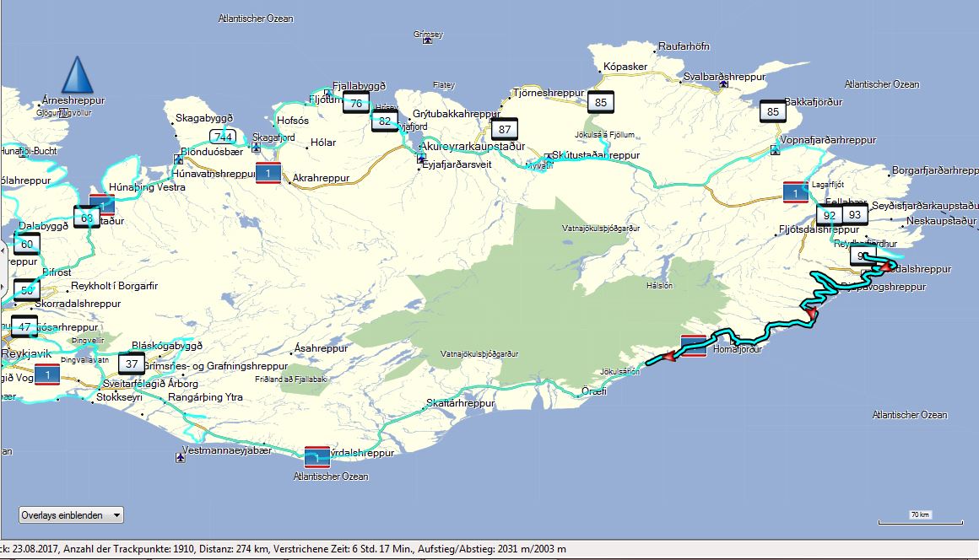Click the route 37 road shield
The width and height of the screenshot is (979, 560).
coord(131,364)
